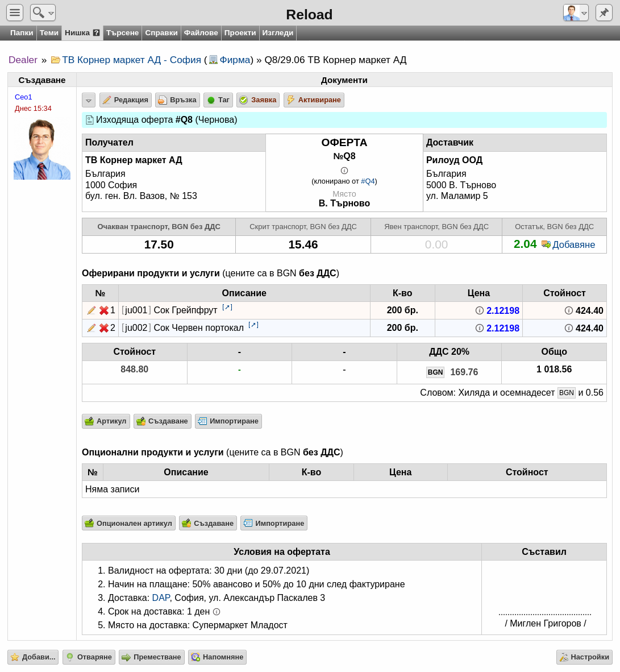
Task: Click the Добавяне transport link
Action: click(568, 244)
